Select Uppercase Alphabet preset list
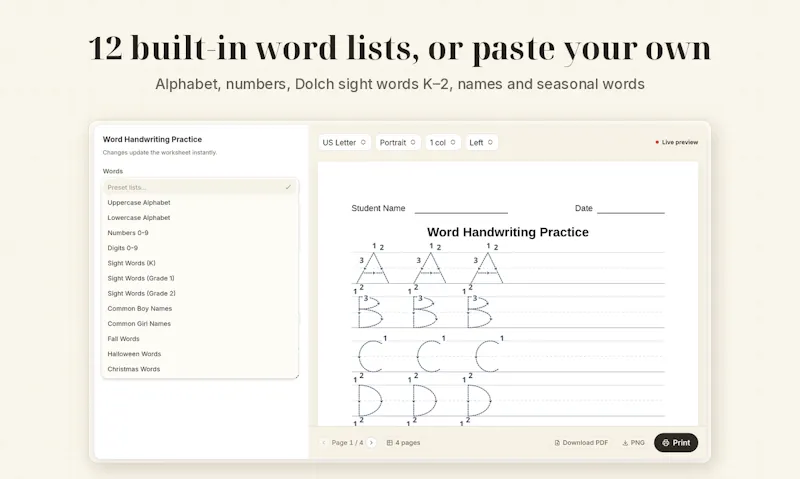Image resolution: width=800 pixels, height=479 pixels. [x=200, y=203]
